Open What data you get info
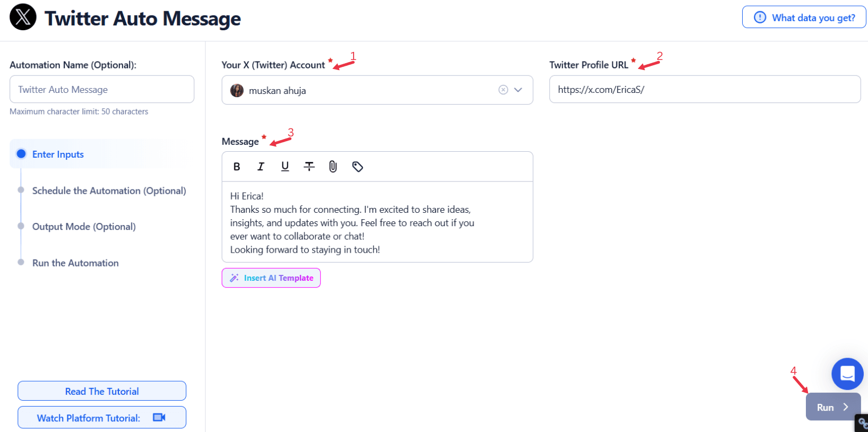Screen dimensions: 868x432 tap(804, 18)
